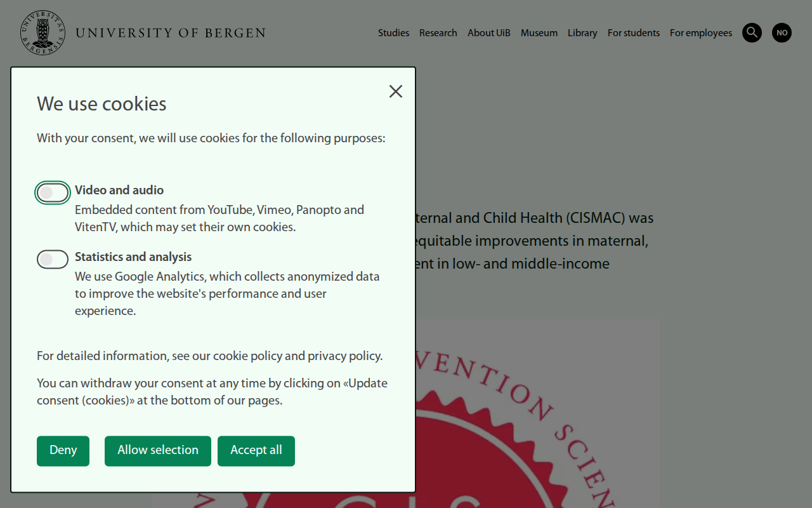Open the Studies menu
Image resolution: width=812 pixels, height=508 pixels.
393,32
